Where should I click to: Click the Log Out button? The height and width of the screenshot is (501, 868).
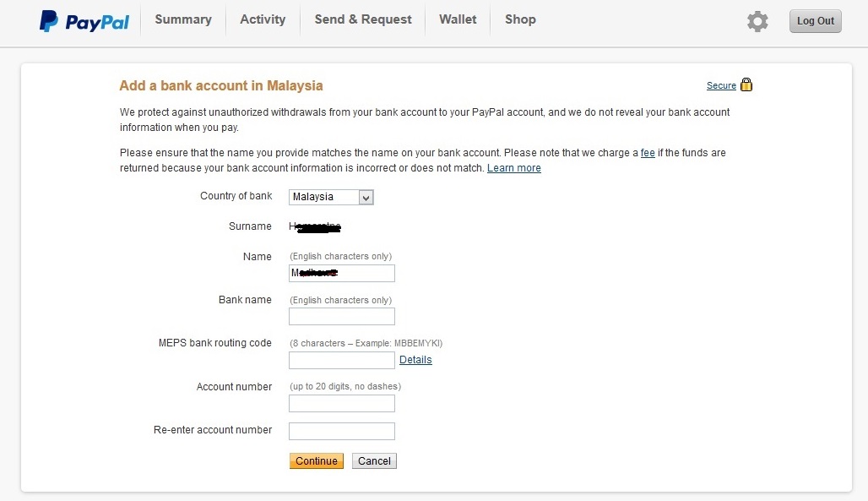click(x=816, y=21)
